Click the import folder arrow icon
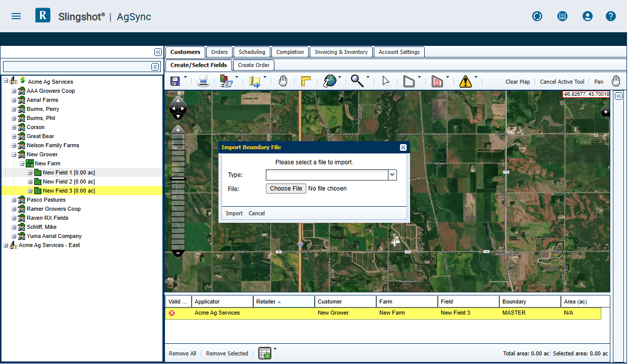 pos(254,82)
